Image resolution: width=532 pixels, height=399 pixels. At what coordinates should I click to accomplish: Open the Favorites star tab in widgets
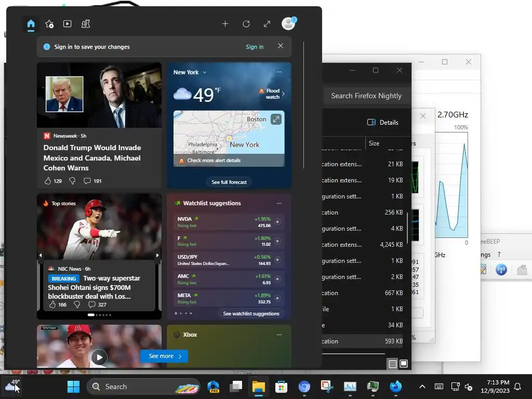pyautogui.click(x=49, y=24)
